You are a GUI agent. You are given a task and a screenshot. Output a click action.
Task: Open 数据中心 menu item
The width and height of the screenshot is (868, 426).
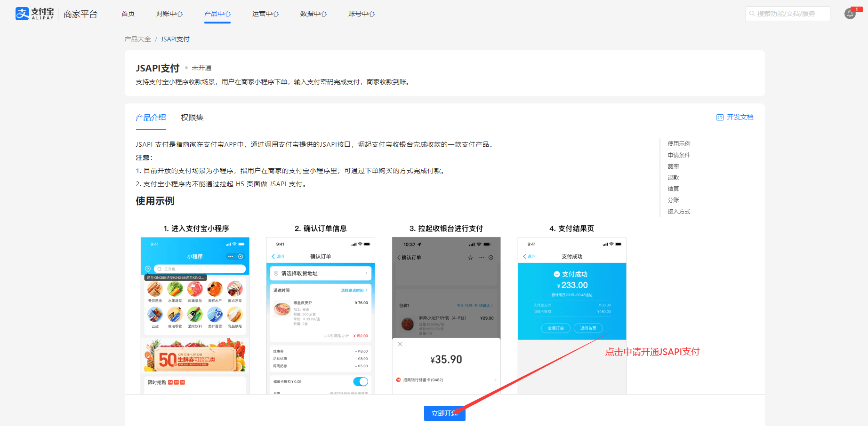(313, 14)
